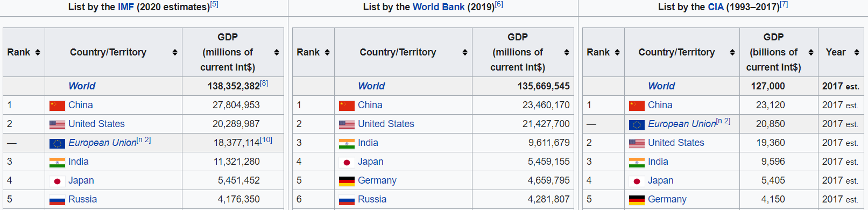Sort CIA table by GDP arrows
This screenshot has width=868, height=210.
tap(811, 52)
